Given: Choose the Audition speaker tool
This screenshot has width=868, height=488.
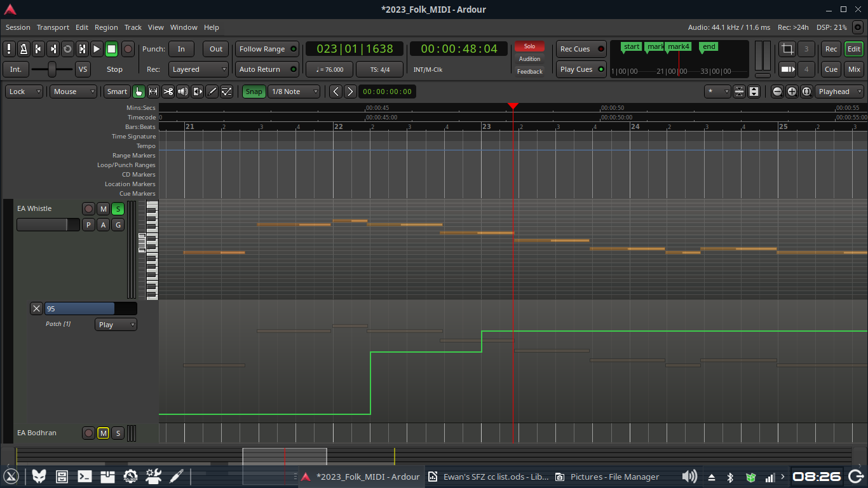Looking at the screenshot, I should point(183,91).
